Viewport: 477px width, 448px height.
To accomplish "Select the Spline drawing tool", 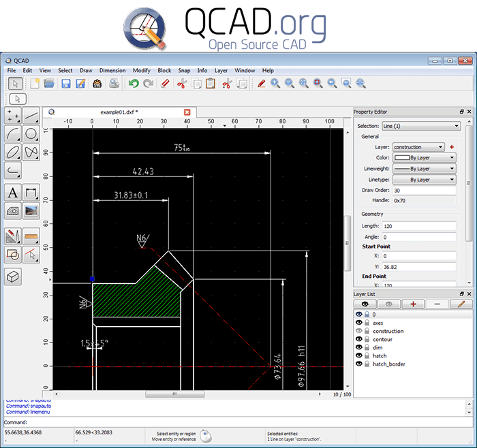I will pos(31,152).
